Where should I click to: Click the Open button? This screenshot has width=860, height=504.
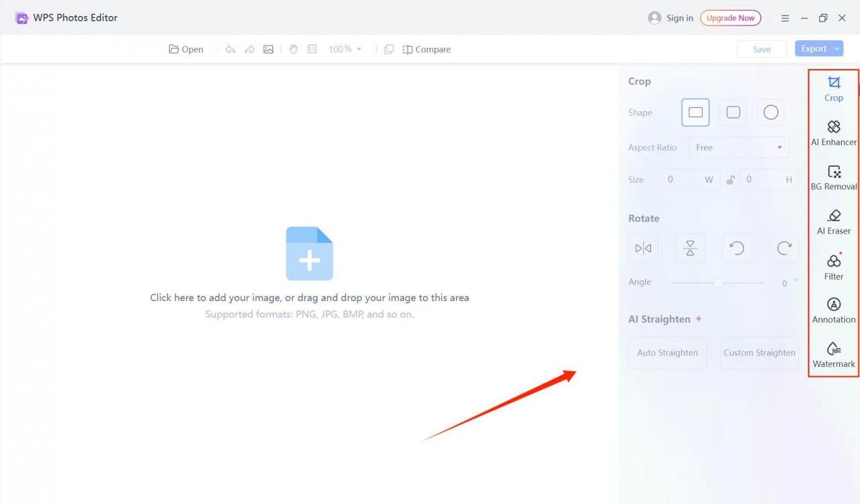(x=186, y=50)
